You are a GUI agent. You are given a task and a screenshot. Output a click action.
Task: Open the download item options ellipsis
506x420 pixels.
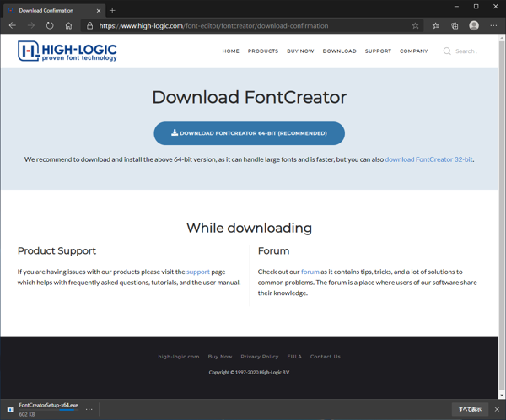pyautogui.click(x=89, y=409)
